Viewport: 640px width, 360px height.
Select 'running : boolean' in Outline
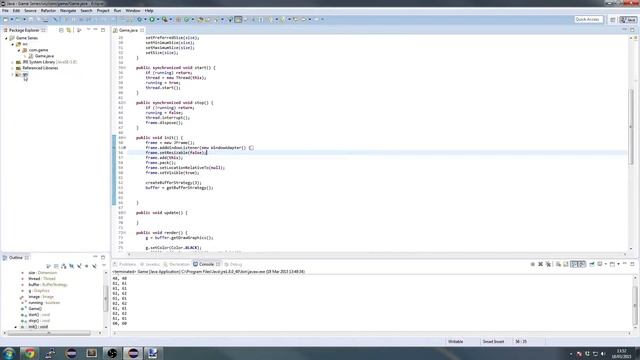click(44, 303)
